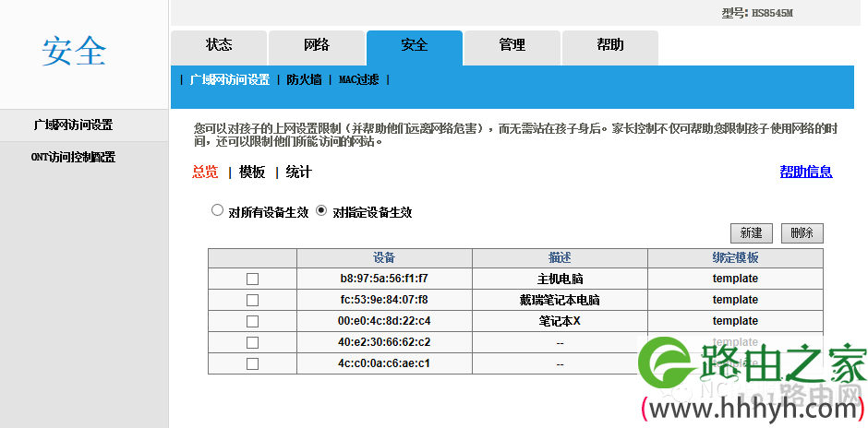Click the MAC address 4c:c0:0a:c6:ae:c1
This screenshot has height=428, width=868.
[384, 363]
